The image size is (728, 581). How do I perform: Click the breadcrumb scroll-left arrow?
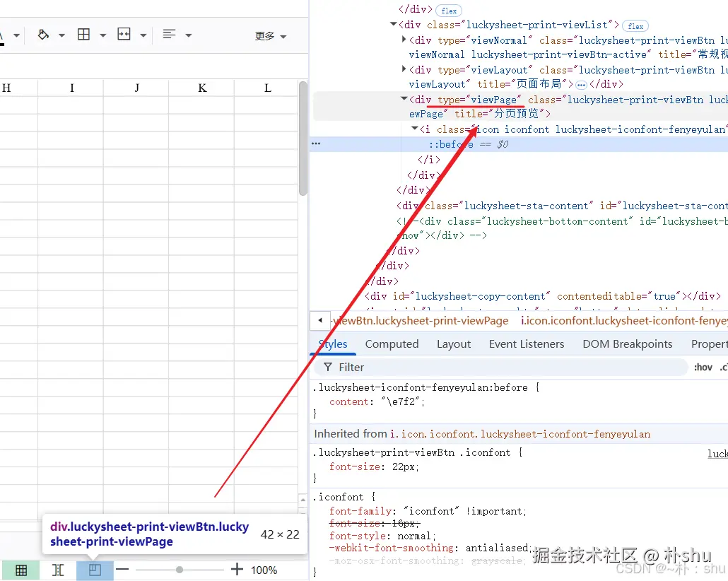coord(320,320)
